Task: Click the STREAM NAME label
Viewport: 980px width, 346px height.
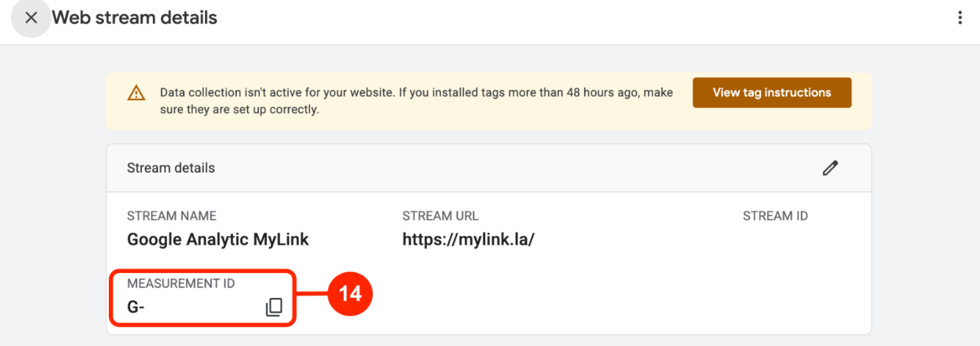Action: (171, 216)
